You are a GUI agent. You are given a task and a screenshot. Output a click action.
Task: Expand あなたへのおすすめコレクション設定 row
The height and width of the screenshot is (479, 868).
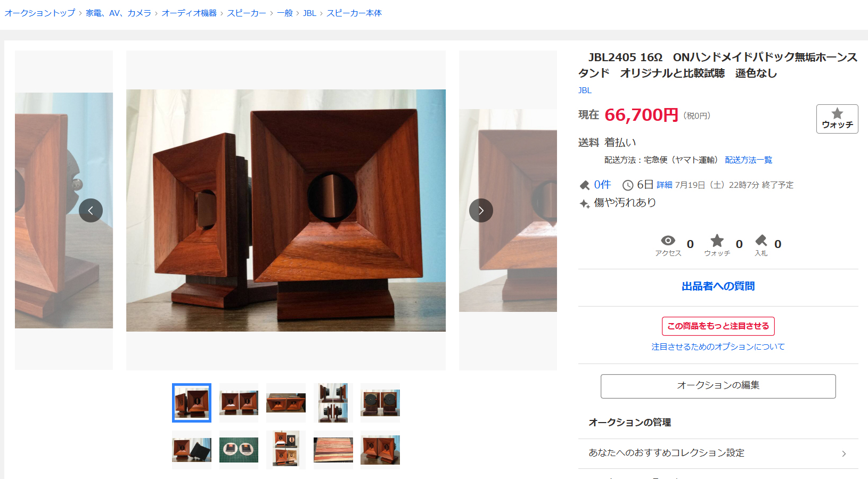coord(718,453)
